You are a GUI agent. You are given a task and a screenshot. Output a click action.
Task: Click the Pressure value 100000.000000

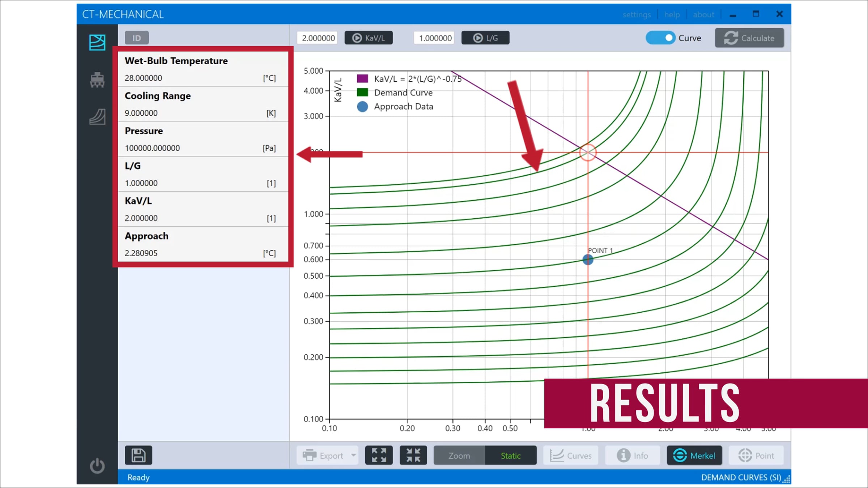coord(152,148)
